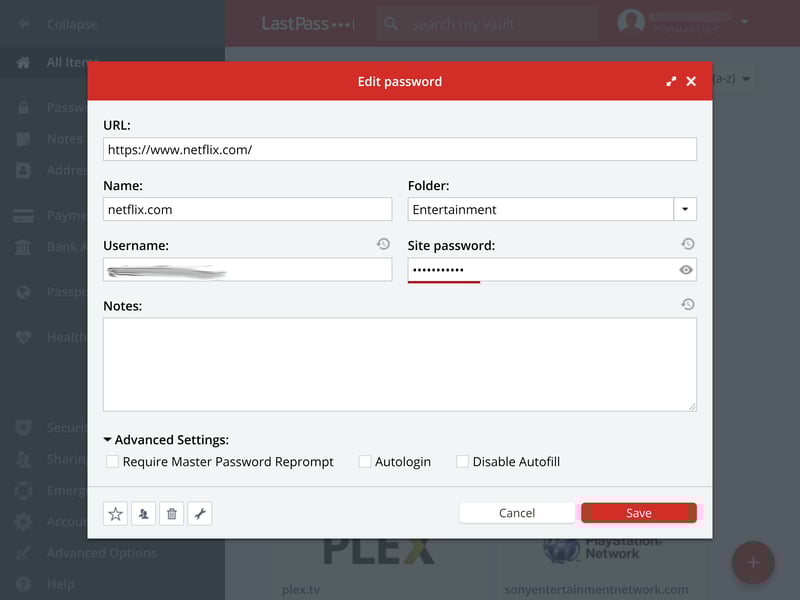
Task: Enable the Autologin checkbox
Action: (365, 462)
